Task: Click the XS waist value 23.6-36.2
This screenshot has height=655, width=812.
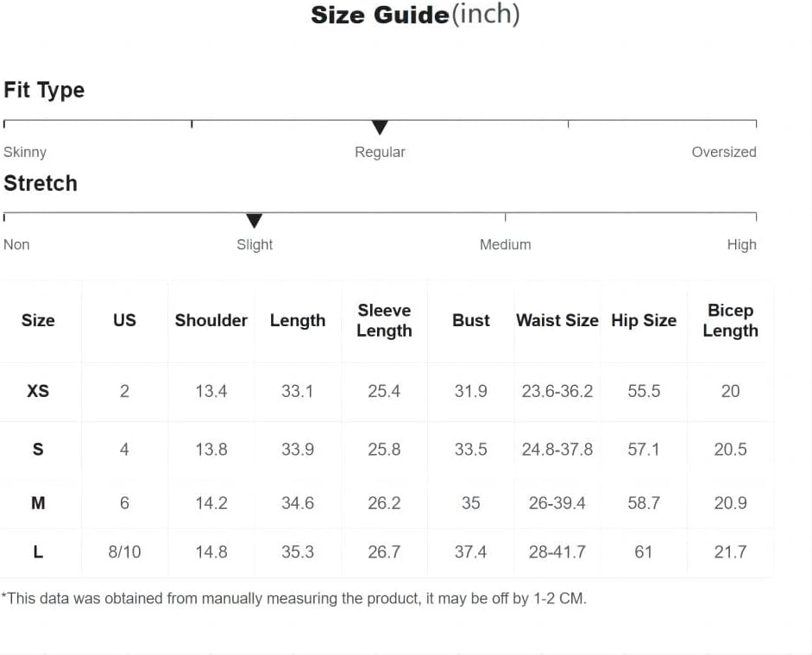Action: 557,391
